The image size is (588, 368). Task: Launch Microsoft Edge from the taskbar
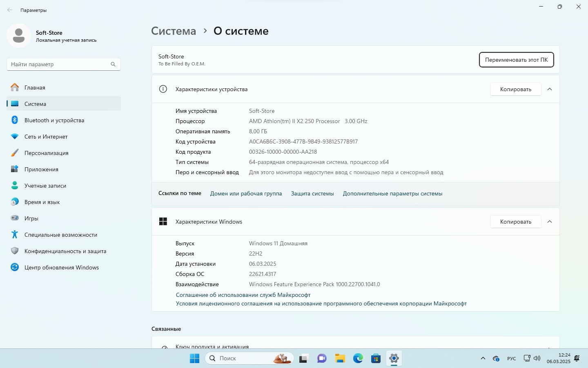click(x=358, y=359)
